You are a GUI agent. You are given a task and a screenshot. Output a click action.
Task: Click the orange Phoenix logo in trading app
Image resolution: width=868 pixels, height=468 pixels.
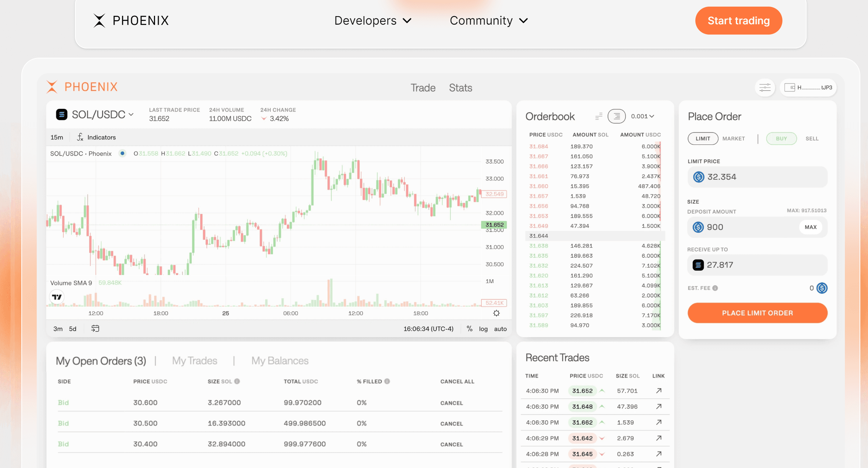pos(52,87)
